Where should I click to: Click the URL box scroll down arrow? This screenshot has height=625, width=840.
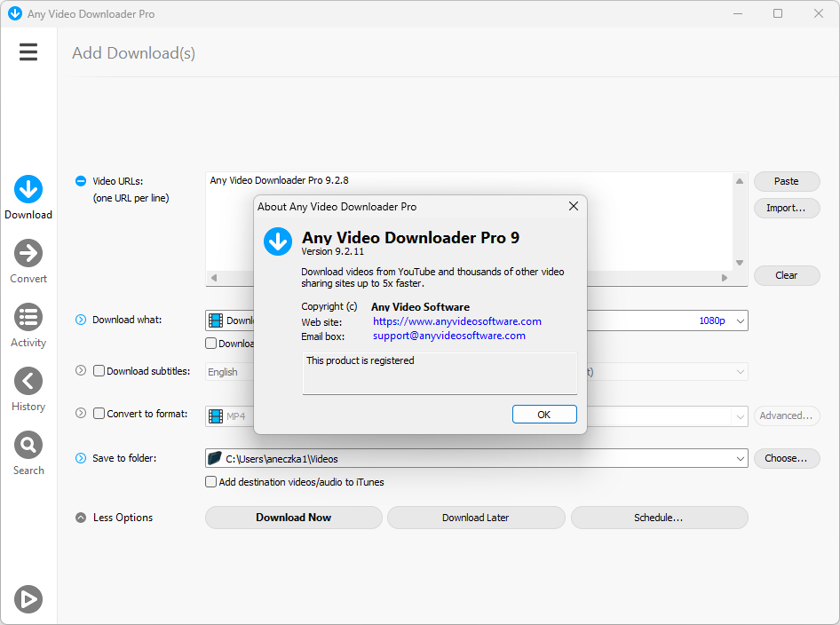point(740,263)
